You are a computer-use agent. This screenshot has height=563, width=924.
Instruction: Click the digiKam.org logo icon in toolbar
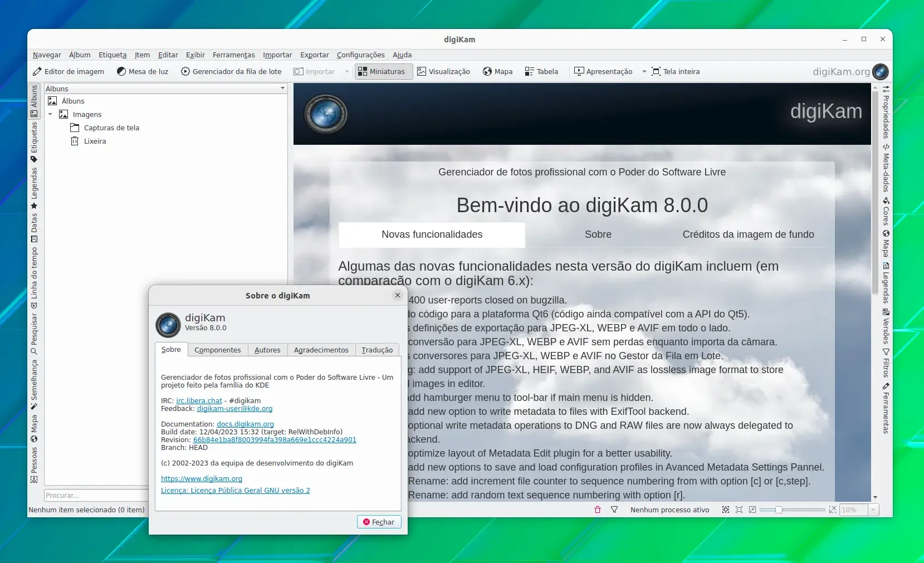881,71
